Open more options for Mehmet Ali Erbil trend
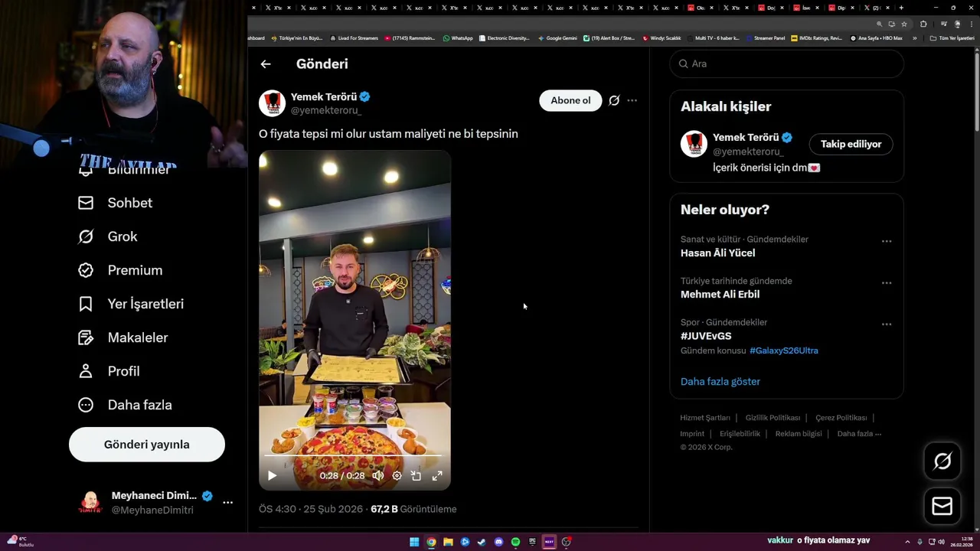Image resolution: width=980 pixels, height=551 pixels. [x=886, y=282]
